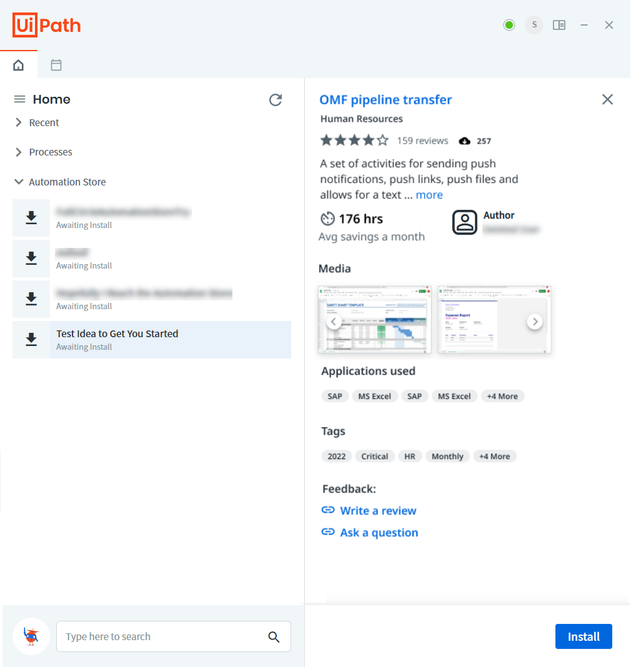This screenshot has width=631, height=672.
Task: Open the Home tab icon
Action: tap(19, 65)
